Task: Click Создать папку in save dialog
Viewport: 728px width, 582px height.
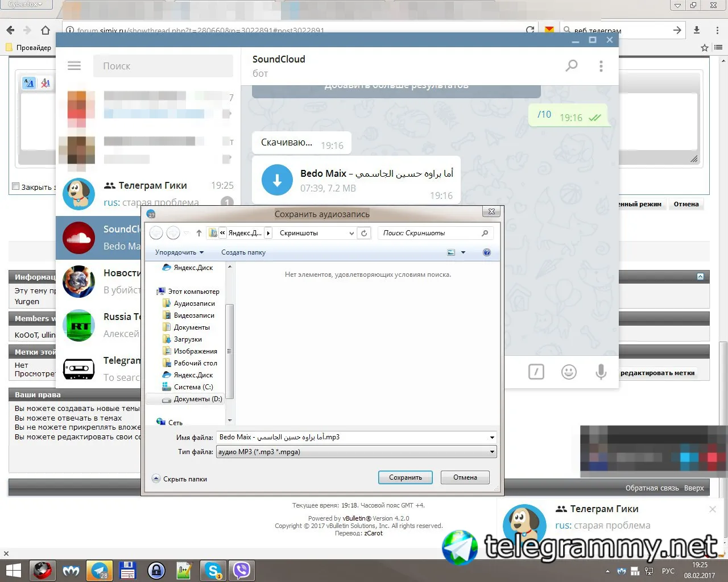Action: [243, 252]
